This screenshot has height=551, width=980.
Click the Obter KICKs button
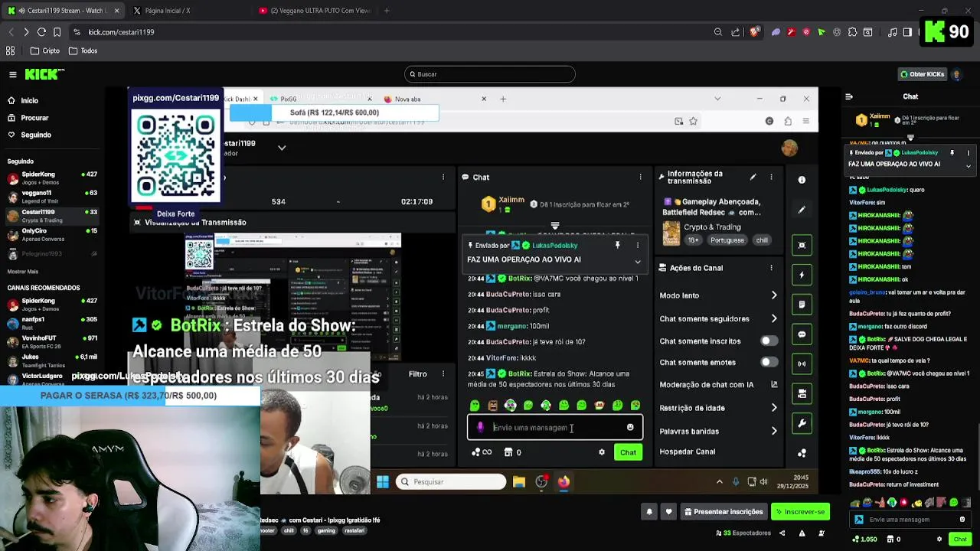923,74
